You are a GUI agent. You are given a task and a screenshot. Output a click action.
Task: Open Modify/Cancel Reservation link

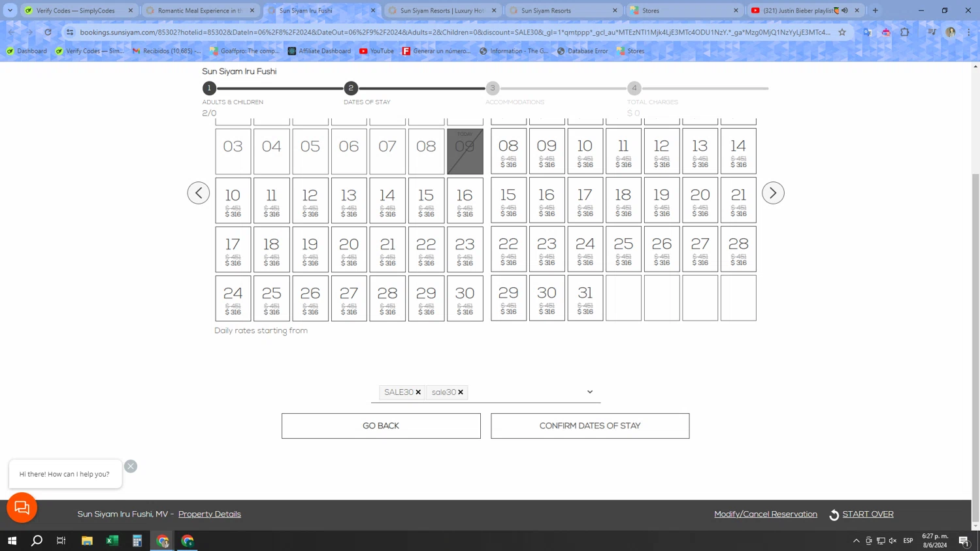(766, 514)
